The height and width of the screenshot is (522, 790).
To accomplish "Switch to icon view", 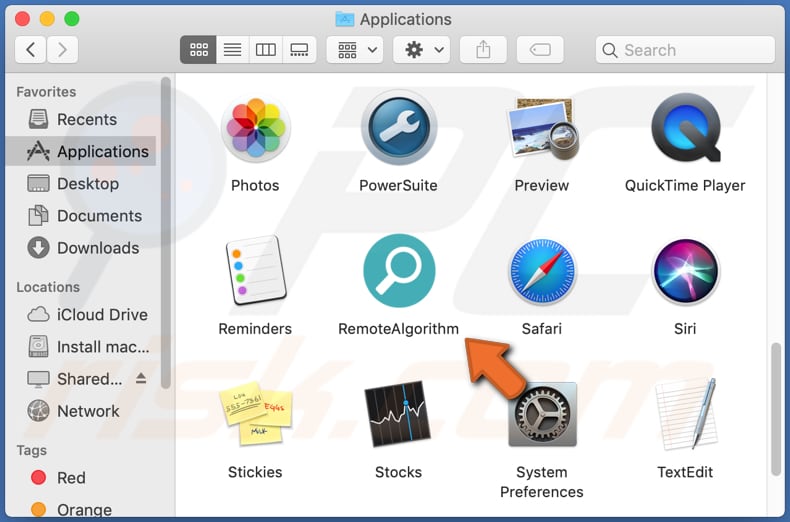I will (199, 50).
